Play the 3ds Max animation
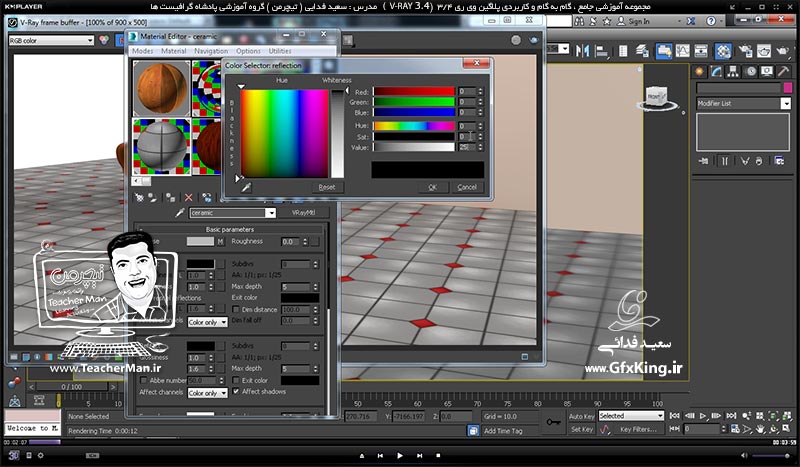 (703, 416)
